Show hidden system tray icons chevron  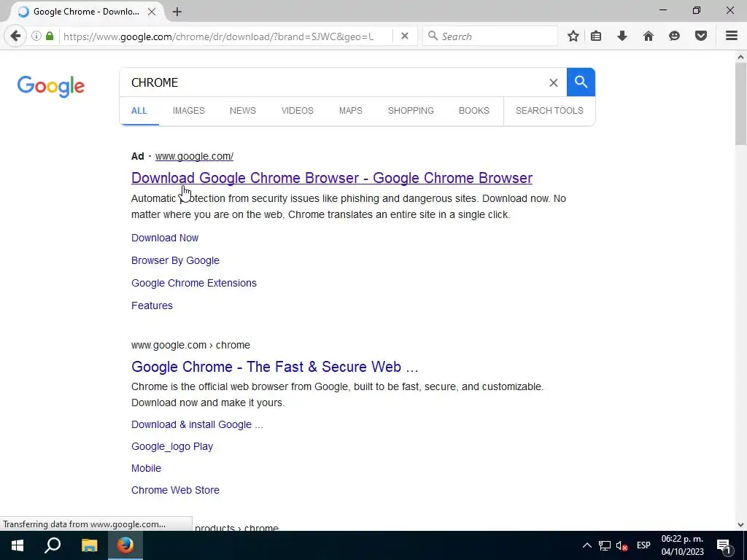(x=587, y=545)
